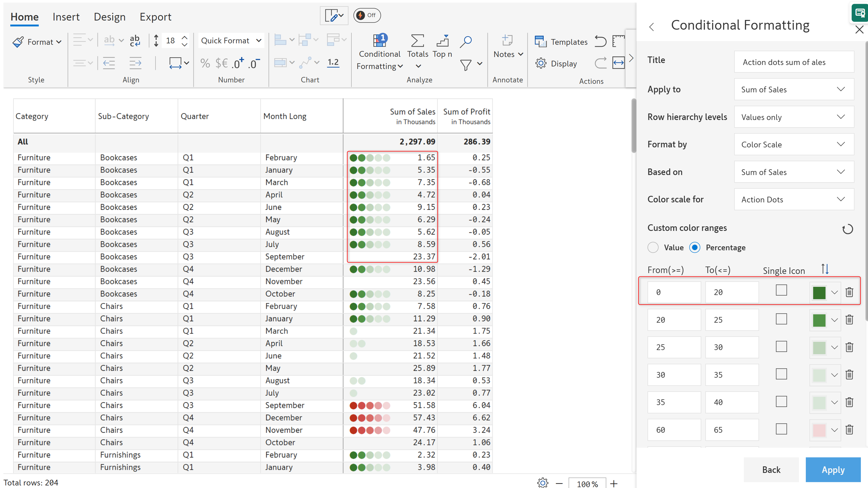Select the Value radio button
The height and width of the screenshot is (488, 868).
(x=653, y=247)
